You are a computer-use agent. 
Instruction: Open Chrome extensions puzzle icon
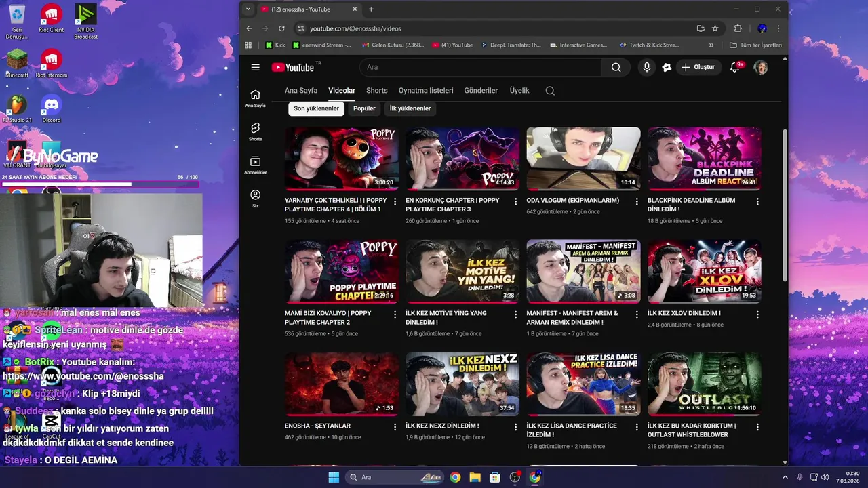coord(738,28)
